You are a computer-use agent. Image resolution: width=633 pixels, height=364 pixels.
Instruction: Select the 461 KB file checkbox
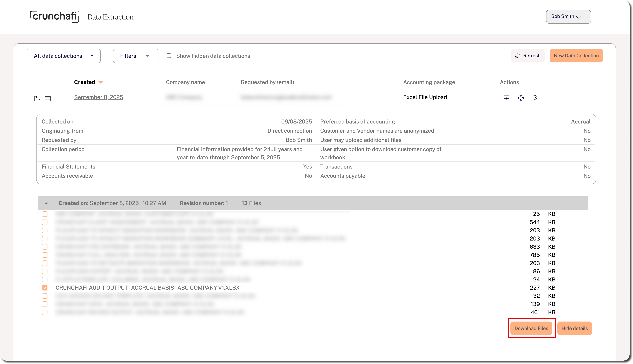coord(45,312)
